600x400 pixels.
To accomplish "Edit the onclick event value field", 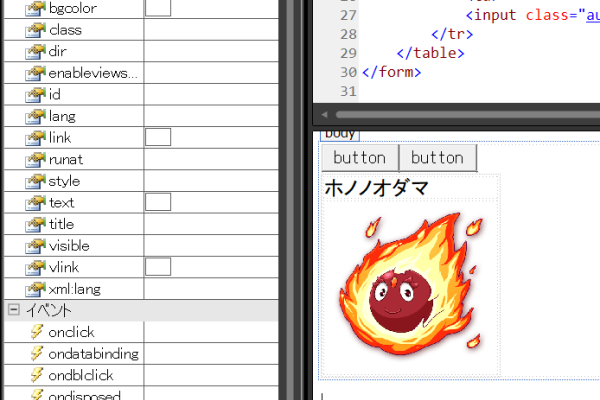I will pos(211,332).
